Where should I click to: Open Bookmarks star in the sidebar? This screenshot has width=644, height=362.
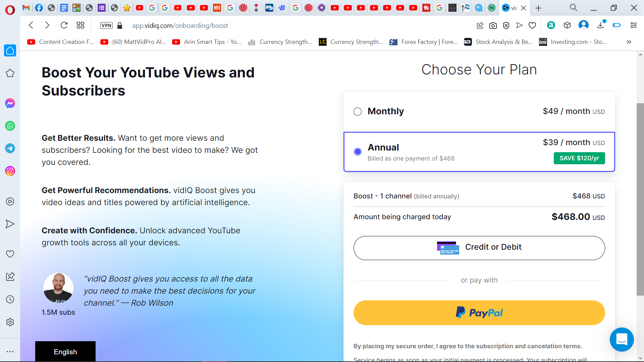pos(10,73)
